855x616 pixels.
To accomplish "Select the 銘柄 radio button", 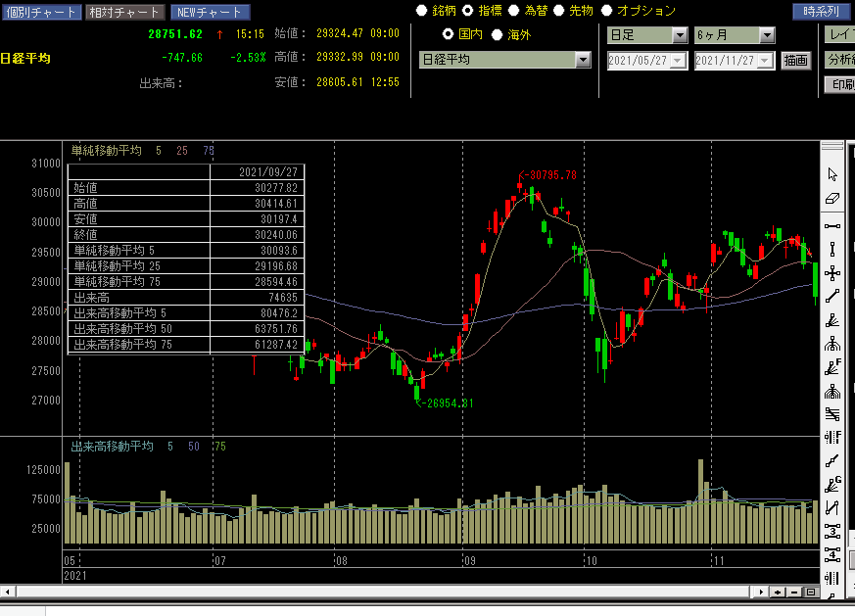I will [x=422, y=11].
